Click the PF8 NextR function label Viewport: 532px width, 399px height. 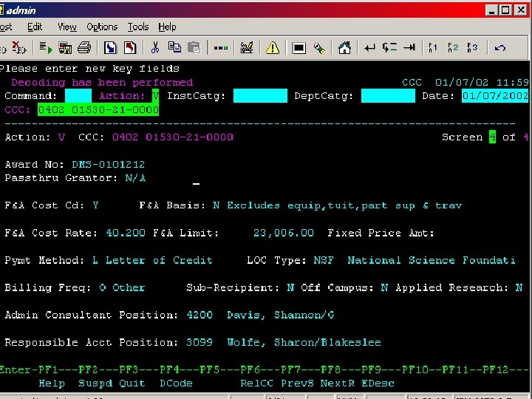pyautogui.click(x=338, y=383)
